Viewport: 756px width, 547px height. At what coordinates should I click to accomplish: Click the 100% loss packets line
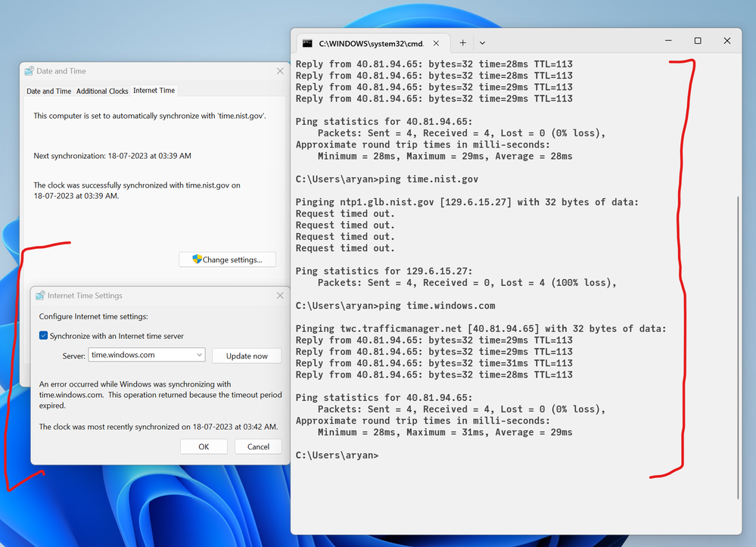(467, 282)
